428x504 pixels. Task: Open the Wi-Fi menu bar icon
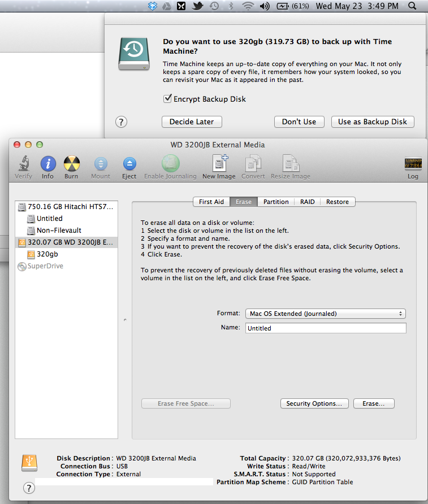(248, 6)
